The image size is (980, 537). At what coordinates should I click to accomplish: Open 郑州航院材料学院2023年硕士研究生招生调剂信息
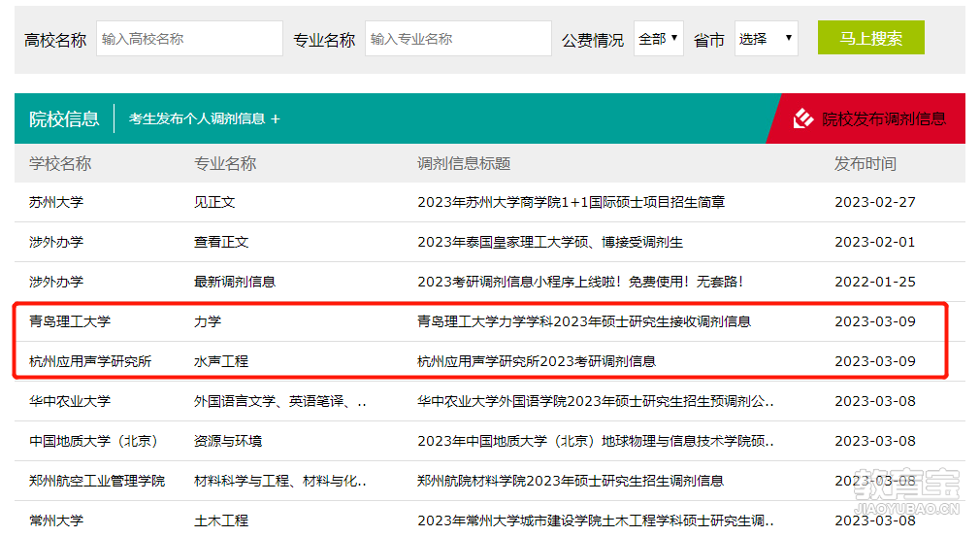[x=571, y=482]
